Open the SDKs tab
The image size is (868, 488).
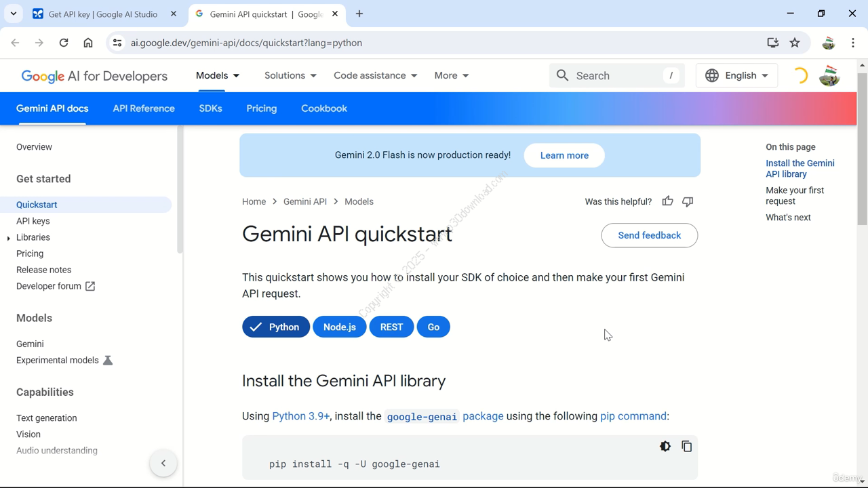point(211,108)
